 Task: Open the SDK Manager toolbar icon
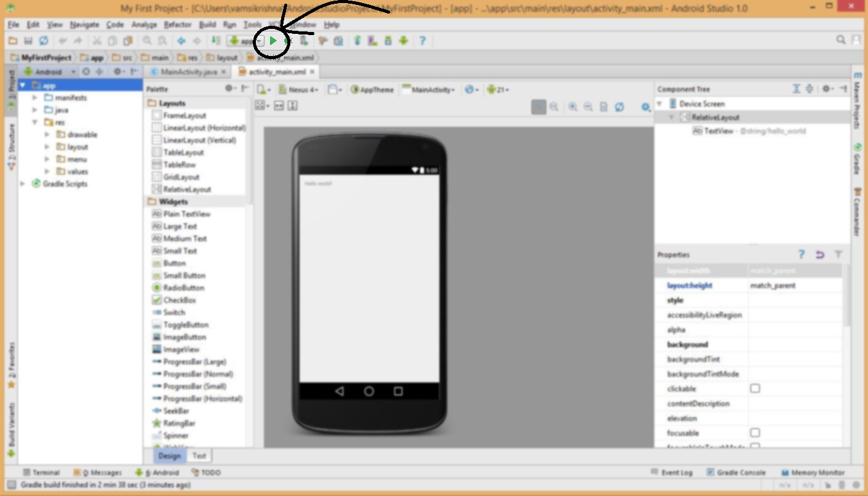388,41
